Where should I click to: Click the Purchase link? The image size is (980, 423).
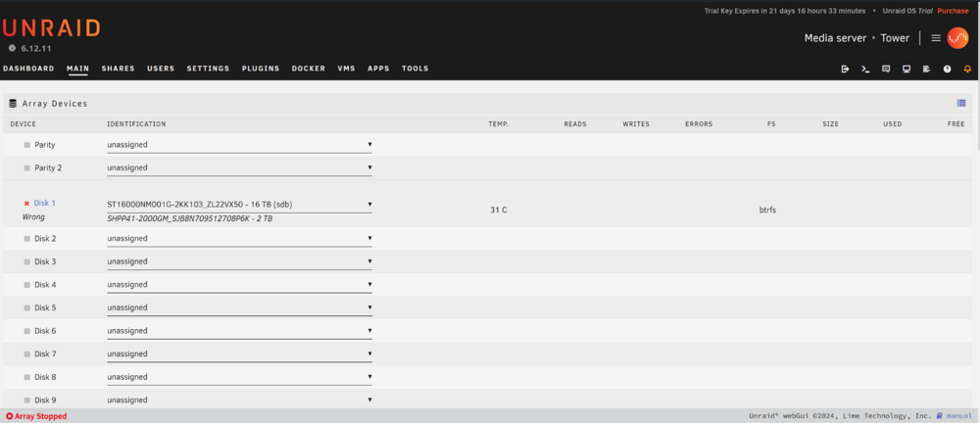(954, 11)
